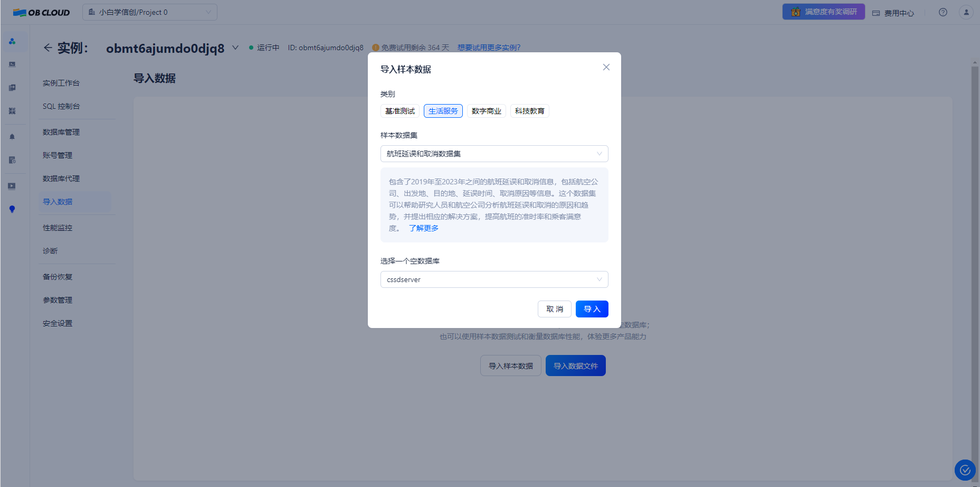
Task: Open 性能监控 page
Action: [58, 228]
